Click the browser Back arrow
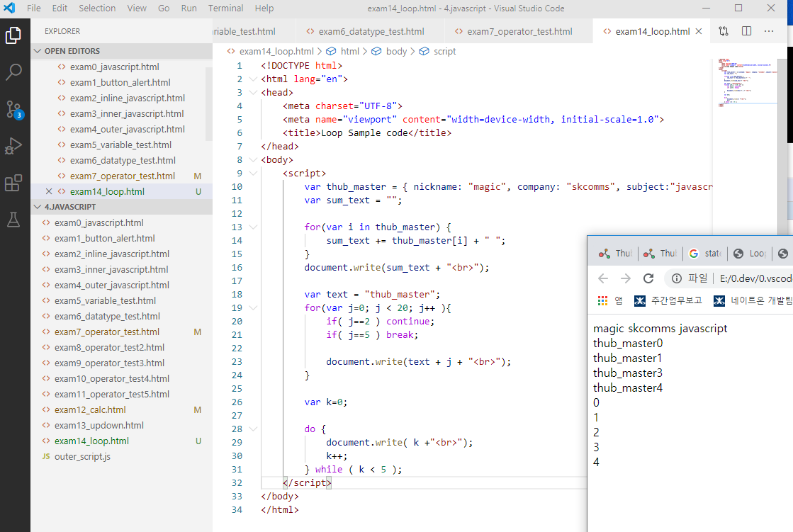The width and height of the screenshot is (793, 532). (603, 278)
